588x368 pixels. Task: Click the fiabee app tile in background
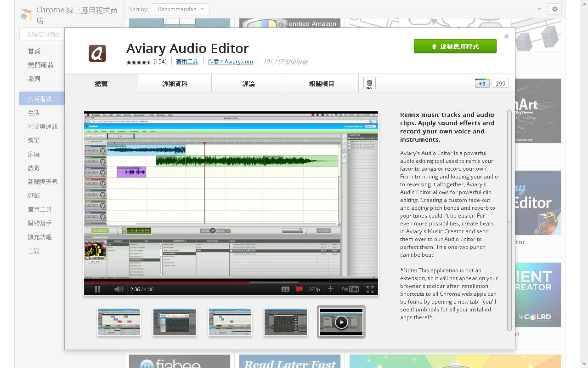click(180, 361)
